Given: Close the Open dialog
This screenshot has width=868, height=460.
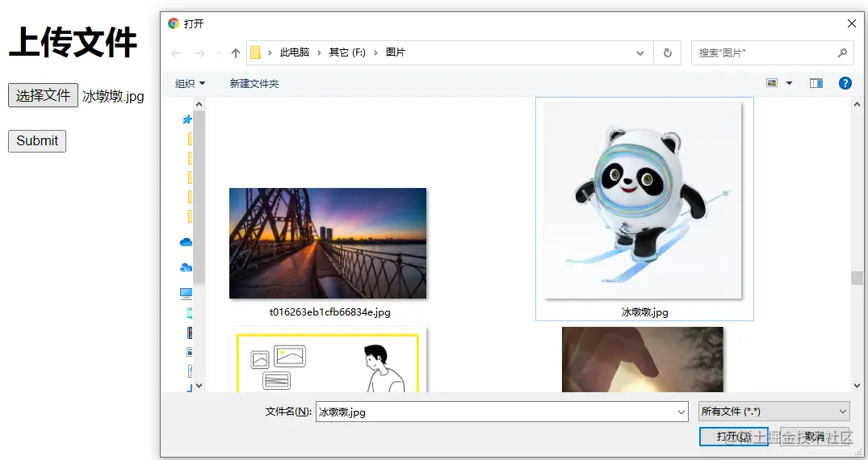Looking at the screenshot, I should [x=851, y=23].
